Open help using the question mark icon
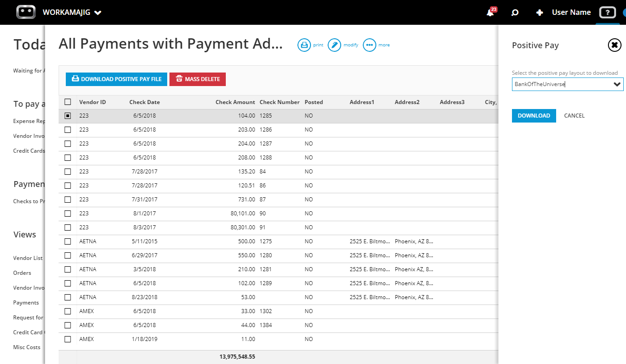The image size is (626, 364). point(608,12)
